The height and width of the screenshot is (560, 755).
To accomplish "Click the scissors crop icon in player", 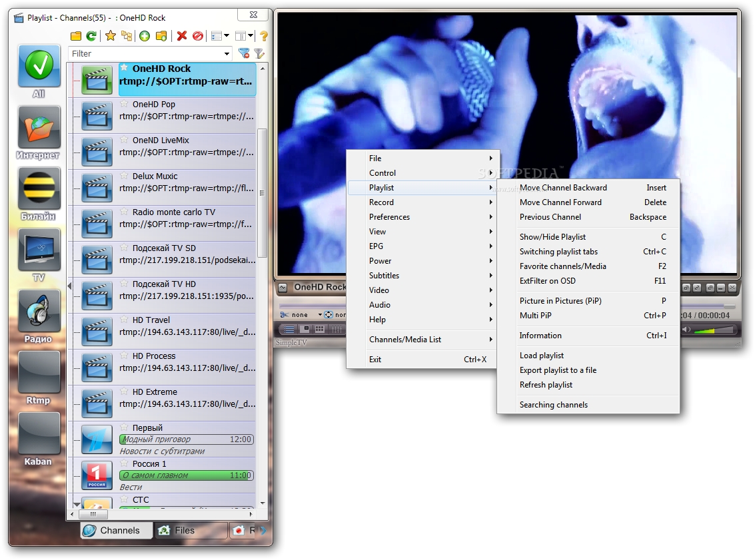I will 284,315.
